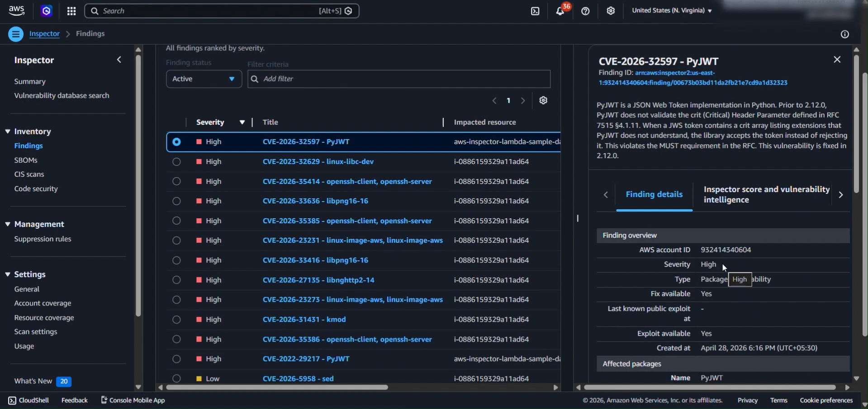
Task: Go to next page of findings
Action: pos(523,101)
